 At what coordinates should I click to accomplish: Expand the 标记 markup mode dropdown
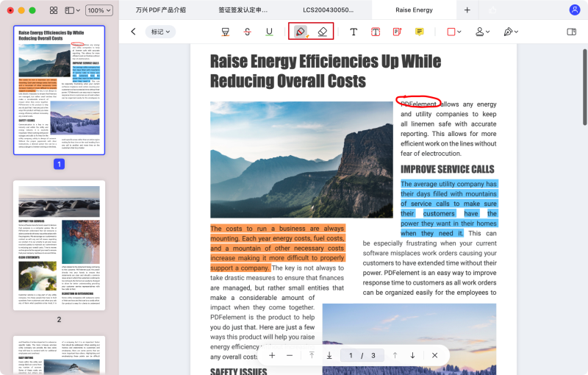click(160, 32)
